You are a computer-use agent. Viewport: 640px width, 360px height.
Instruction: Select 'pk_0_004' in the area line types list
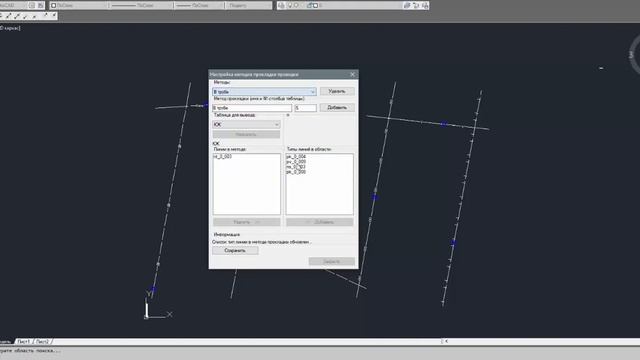click(x=296, y=157)
